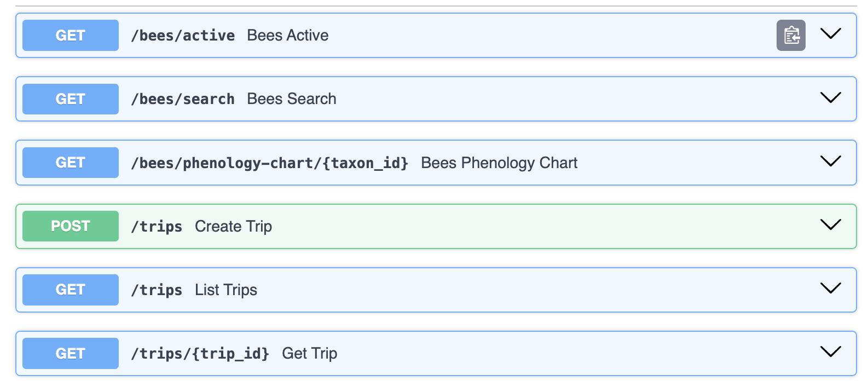Click the GET badge for List Trips
This screenshot has height=392, width=868.
tap(70, 290)
